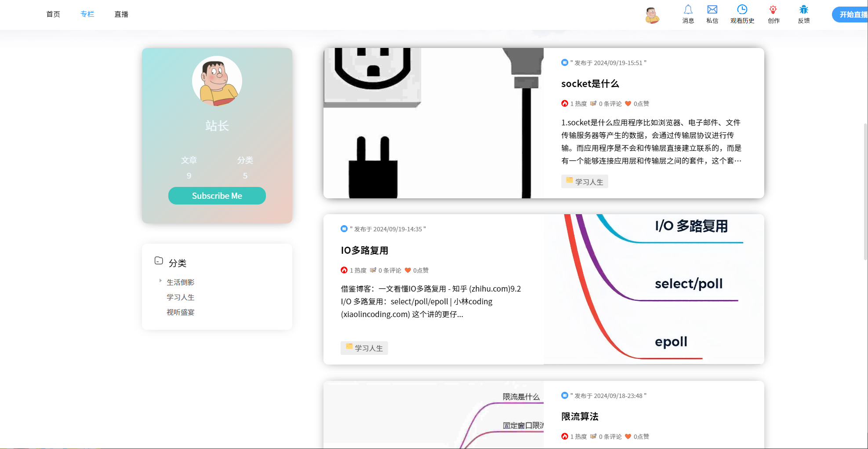The width and height of the screenshot is (868, 449).
Task: Click the flame 热度 icon on 限流算法
Action: pyautogui.click(x=565, y=436)
